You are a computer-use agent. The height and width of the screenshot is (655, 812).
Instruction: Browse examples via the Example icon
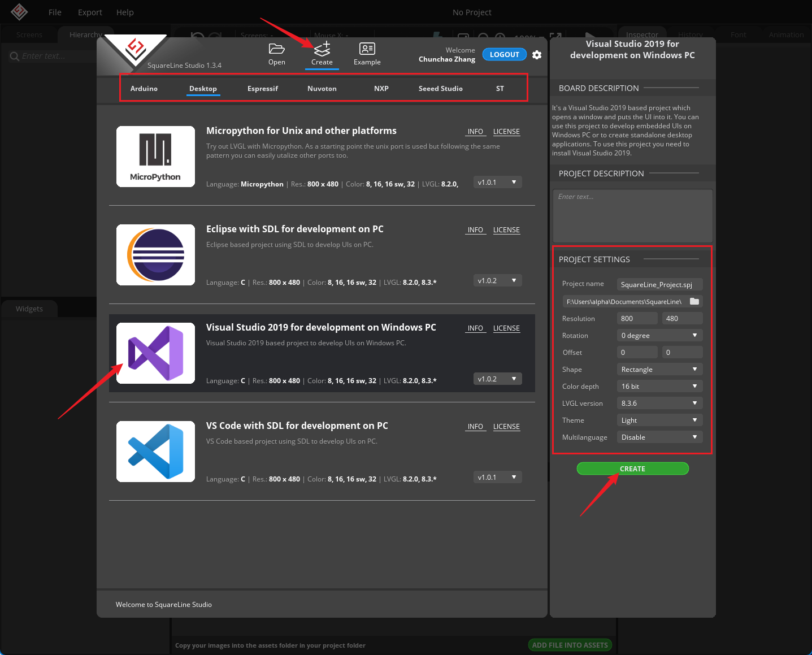click(367, 54)
